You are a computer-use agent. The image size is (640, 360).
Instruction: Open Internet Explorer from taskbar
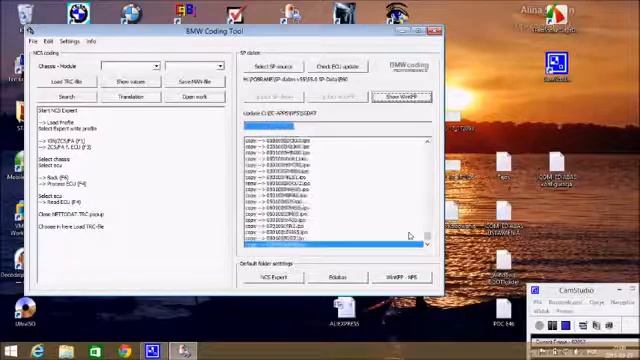coord(38,351)
